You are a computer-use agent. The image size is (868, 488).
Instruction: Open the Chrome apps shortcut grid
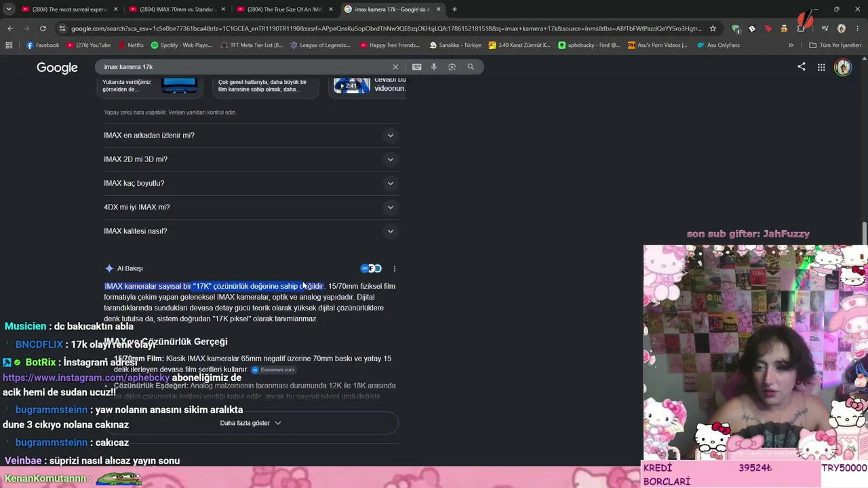(x=9, y=45)
